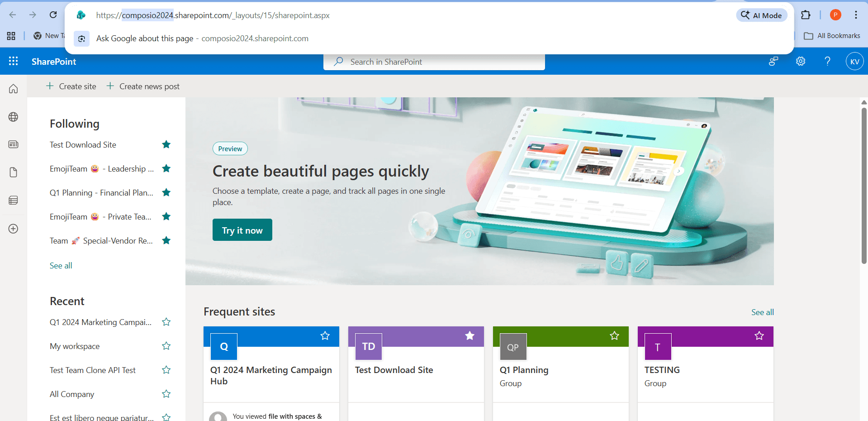Click Create site command

pos(71,86)
